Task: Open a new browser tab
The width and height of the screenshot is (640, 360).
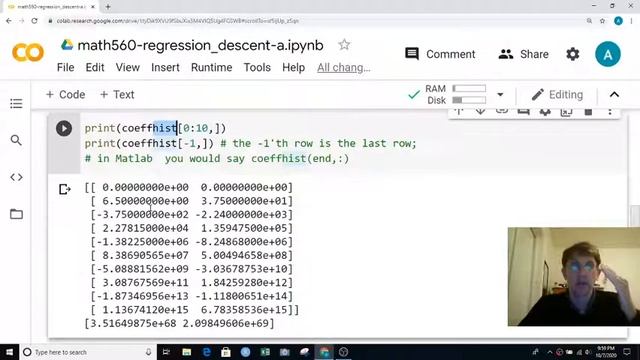Action: coord(108,7)
